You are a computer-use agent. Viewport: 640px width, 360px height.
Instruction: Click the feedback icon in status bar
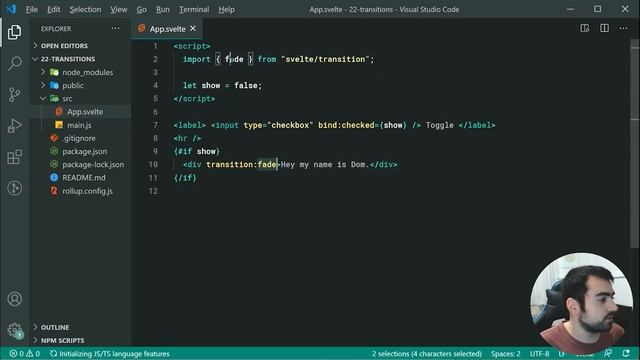(608, 353)
